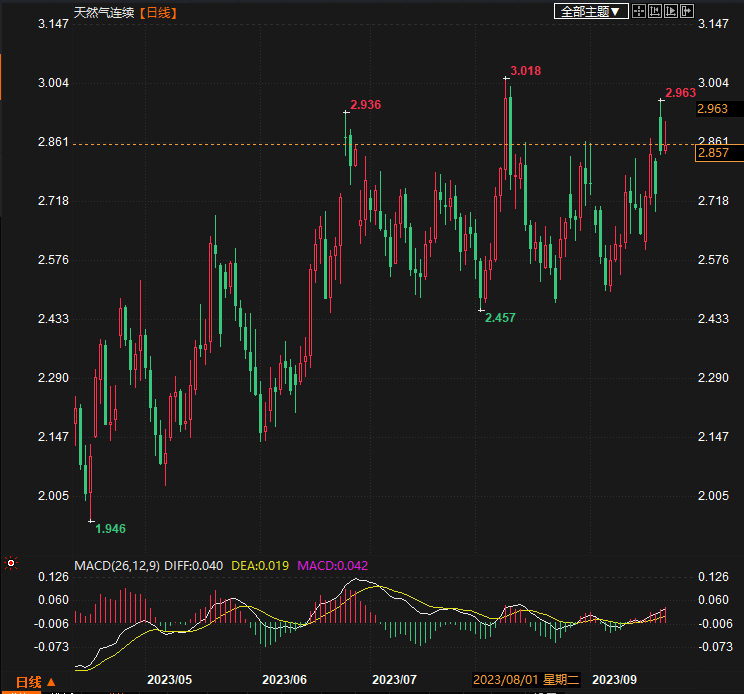Click the 2.936 peak price label
This screenshot has height=694, width=744.
[x=365, y=104]
